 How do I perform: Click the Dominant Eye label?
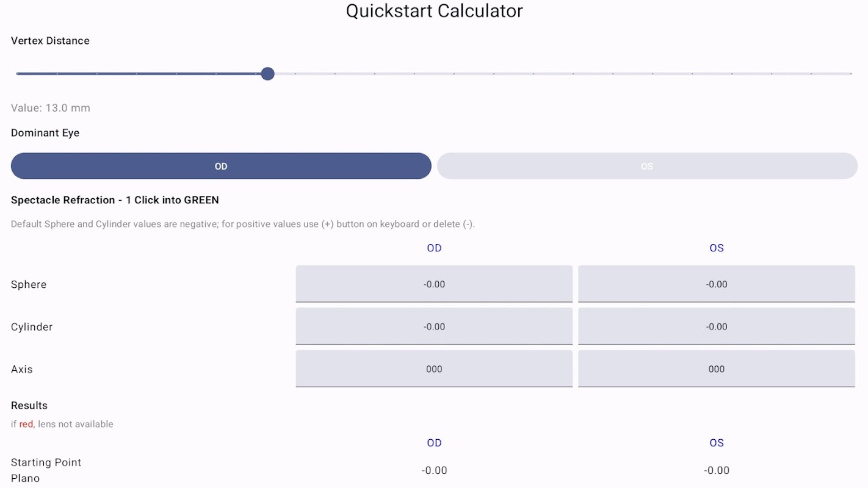click(x=45, y=133)
